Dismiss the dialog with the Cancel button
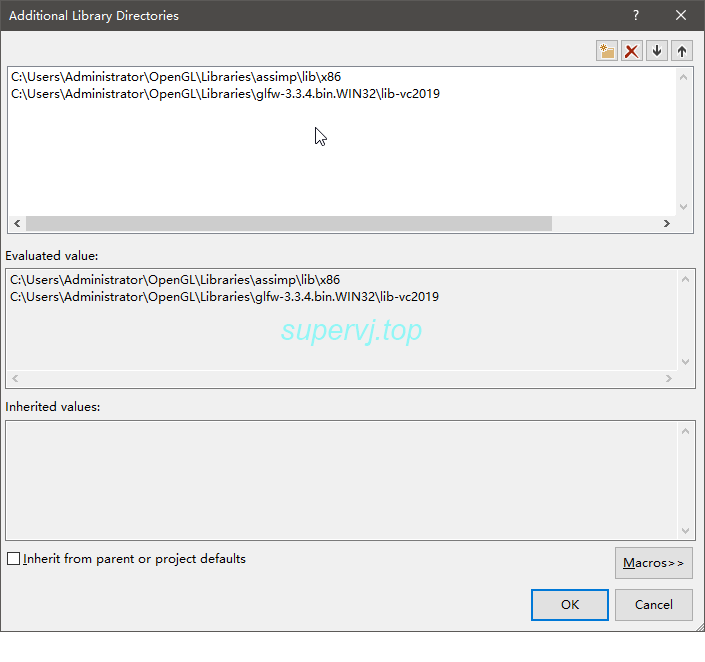705x662 pixels. pyautogui.click(x=653, y=604)
